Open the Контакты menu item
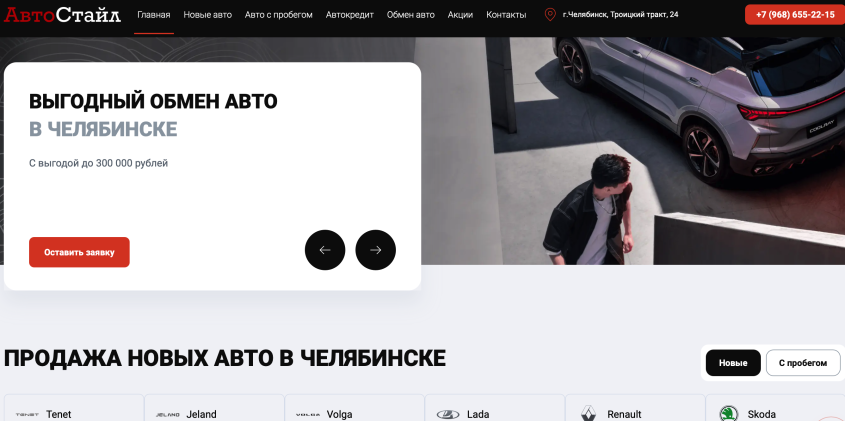The image size is (845, 421). (x=506, y=15)
